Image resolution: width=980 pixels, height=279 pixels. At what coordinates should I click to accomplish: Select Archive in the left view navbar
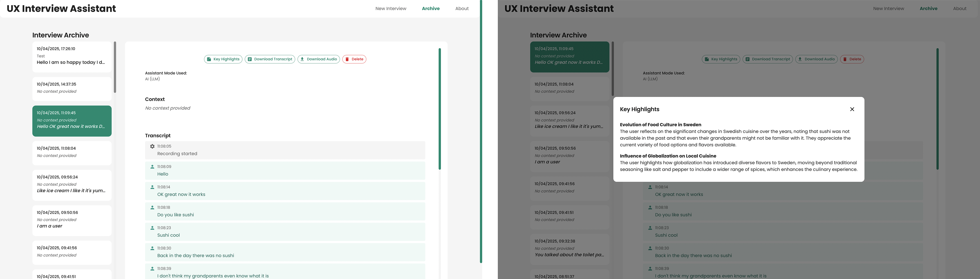(x=431, y=8)
